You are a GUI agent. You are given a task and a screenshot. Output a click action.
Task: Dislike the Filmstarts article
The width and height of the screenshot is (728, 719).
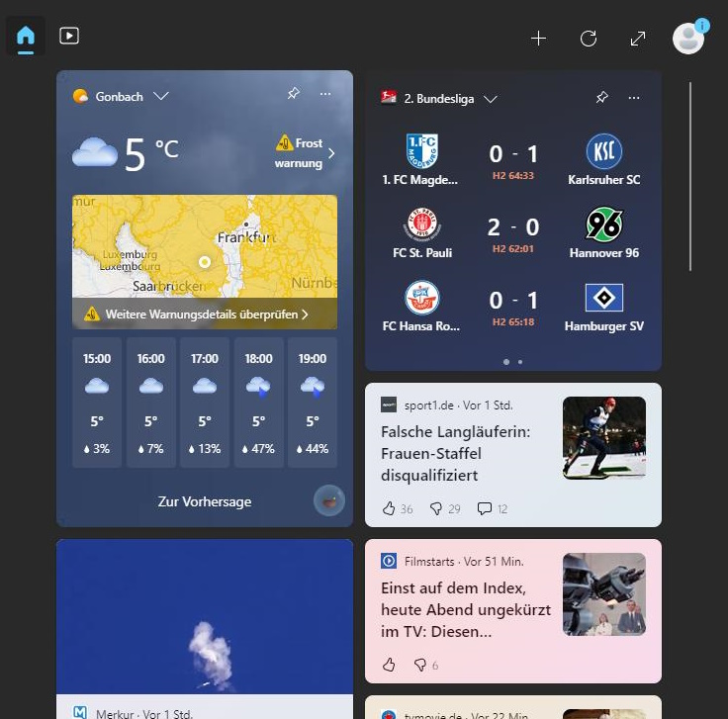[420, 666]
